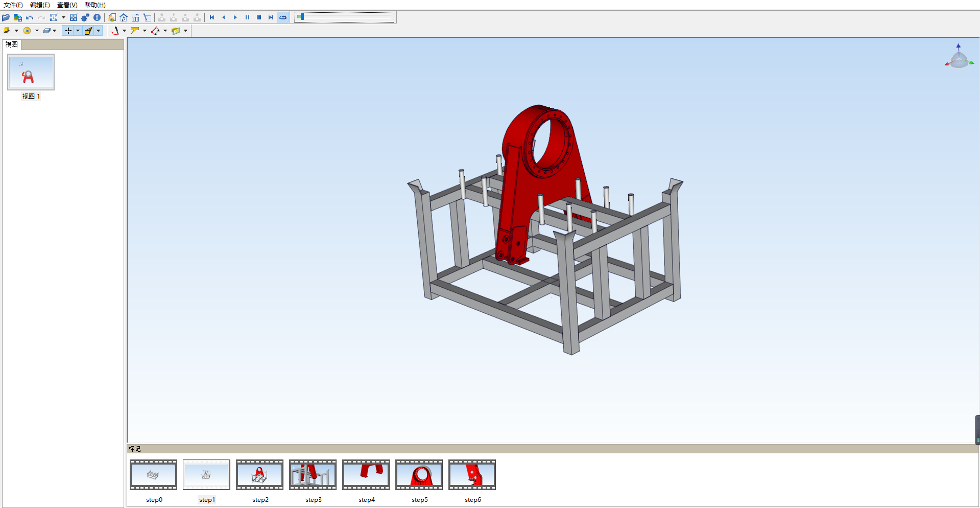Click the home view reset icon

tap(124, 17)
